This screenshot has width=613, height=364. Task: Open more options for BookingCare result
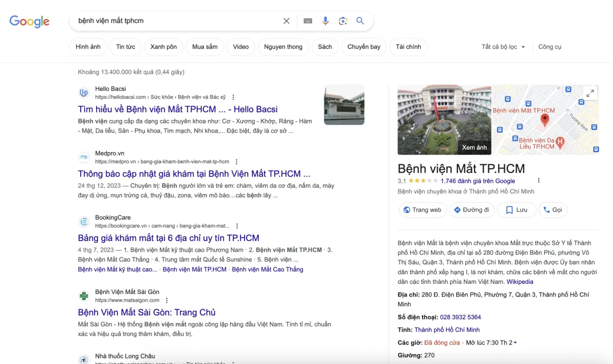[237, 226]
